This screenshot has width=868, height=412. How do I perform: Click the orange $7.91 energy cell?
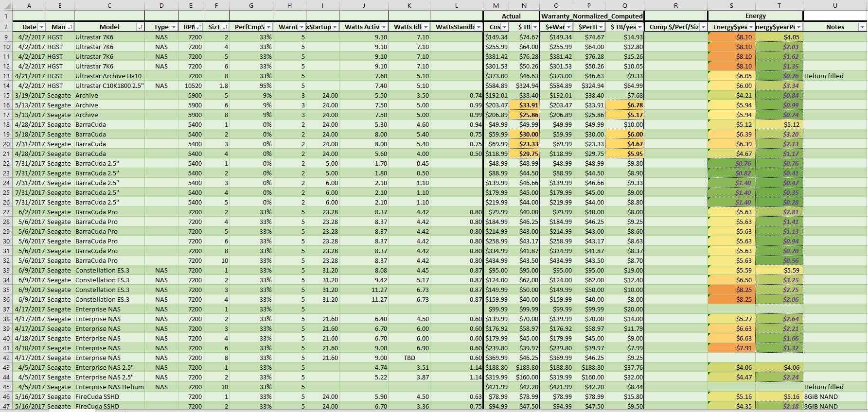tap(732, 348)
